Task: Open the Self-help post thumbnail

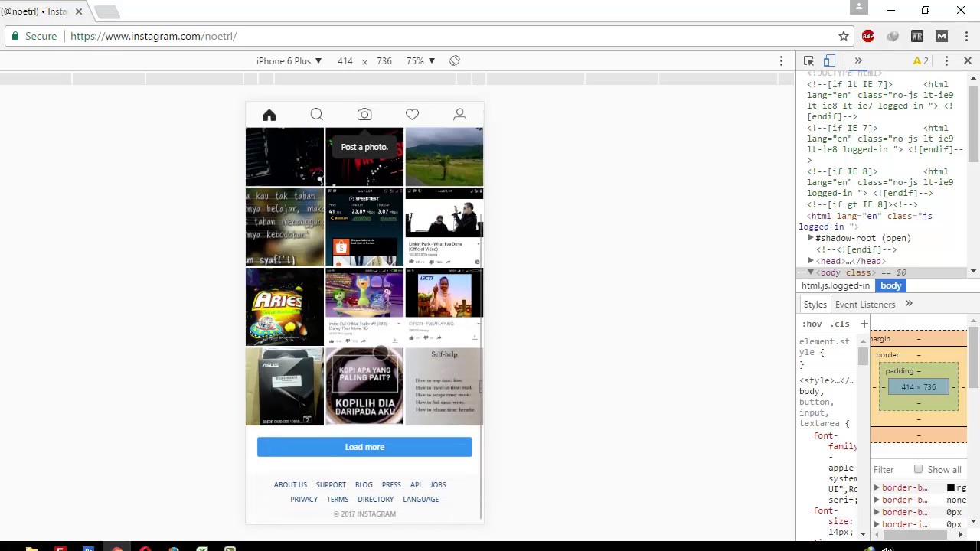Action: coord(444,386)
